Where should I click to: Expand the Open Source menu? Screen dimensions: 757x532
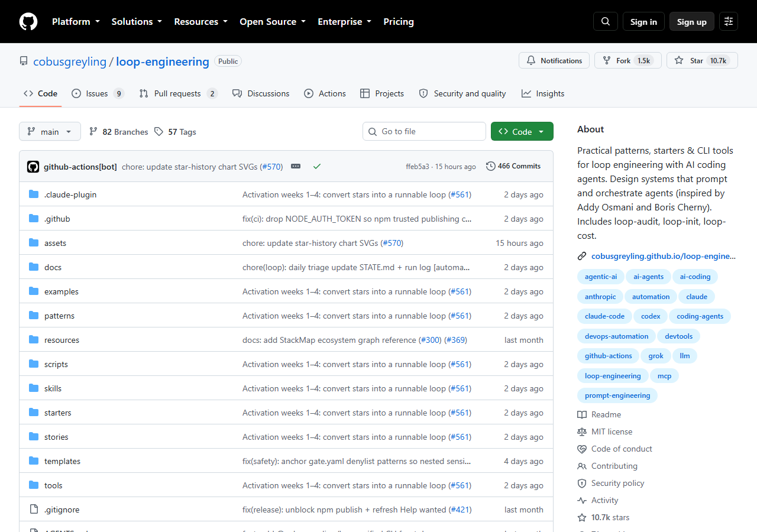273,22
